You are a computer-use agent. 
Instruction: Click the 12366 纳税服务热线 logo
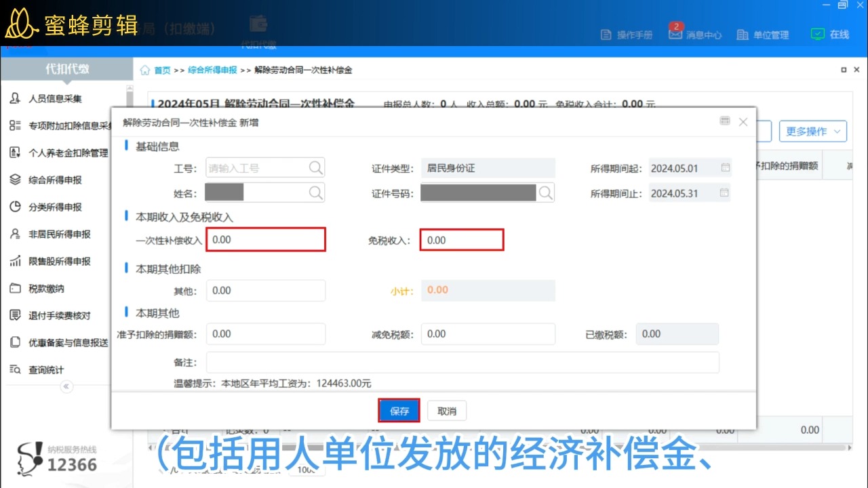coord(58,457)
